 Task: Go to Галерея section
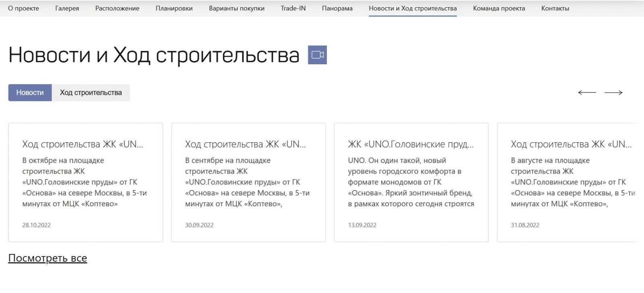click(67, 8)
